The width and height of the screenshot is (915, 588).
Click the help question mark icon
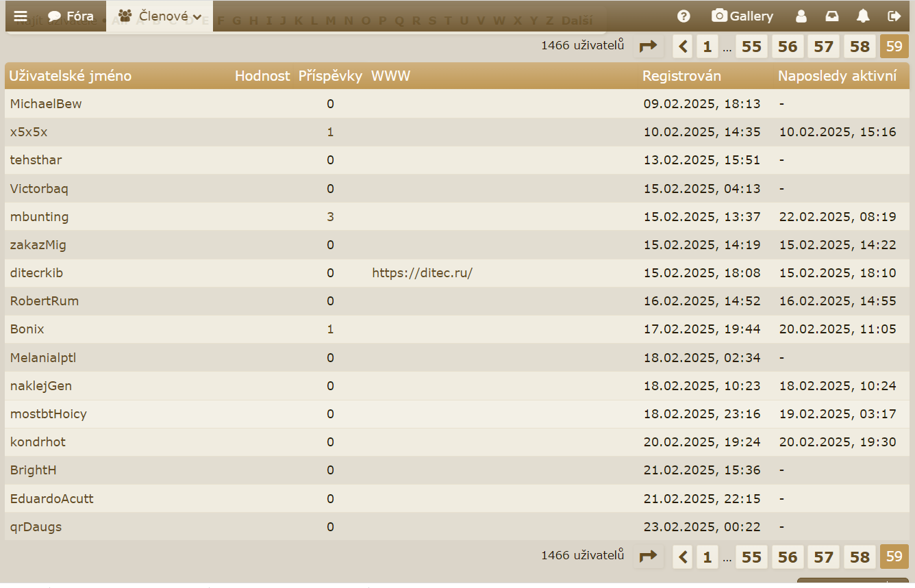click(x=683, y=16)
